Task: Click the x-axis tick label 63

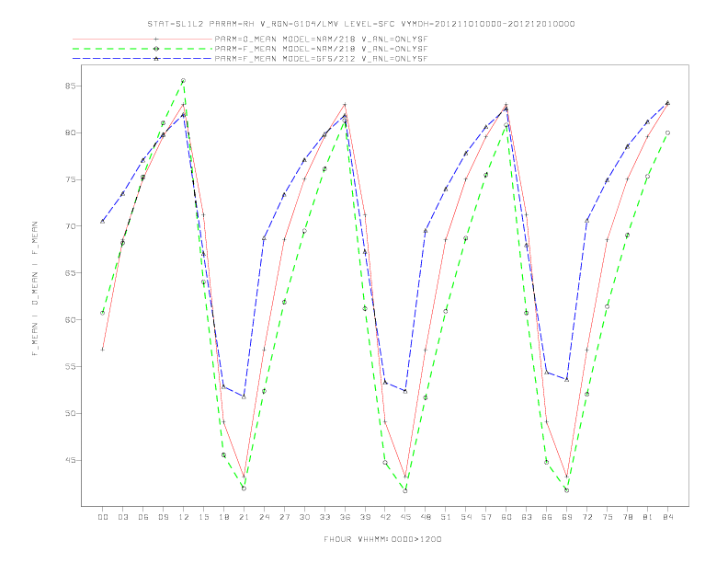Action: pos(527,517)
